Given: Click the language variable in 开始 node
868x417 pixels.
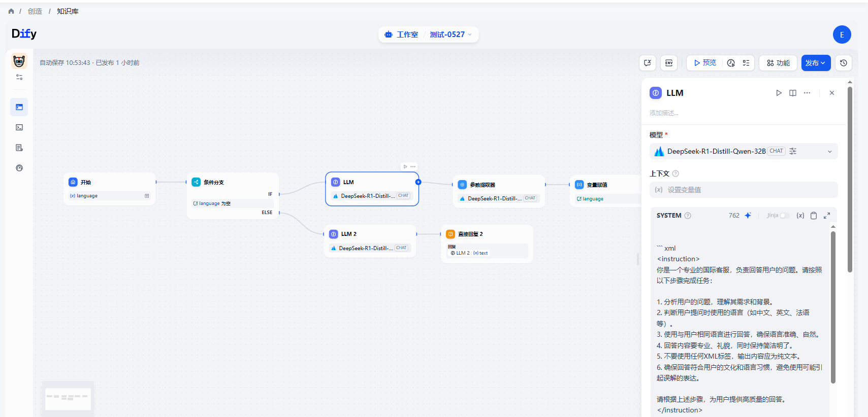Looking at the screenshot, I should point(110,196).
